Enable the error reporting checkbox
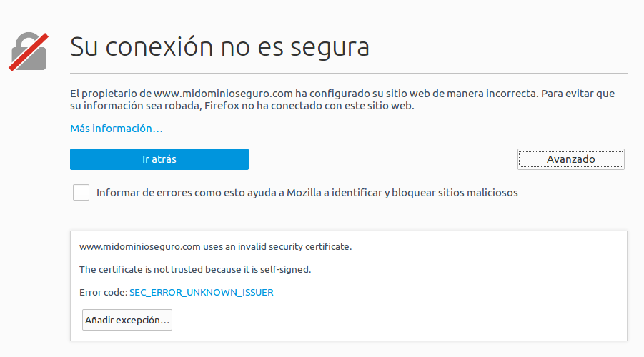Viewport: 644px width, 357px height. click(x=81, y=192)
